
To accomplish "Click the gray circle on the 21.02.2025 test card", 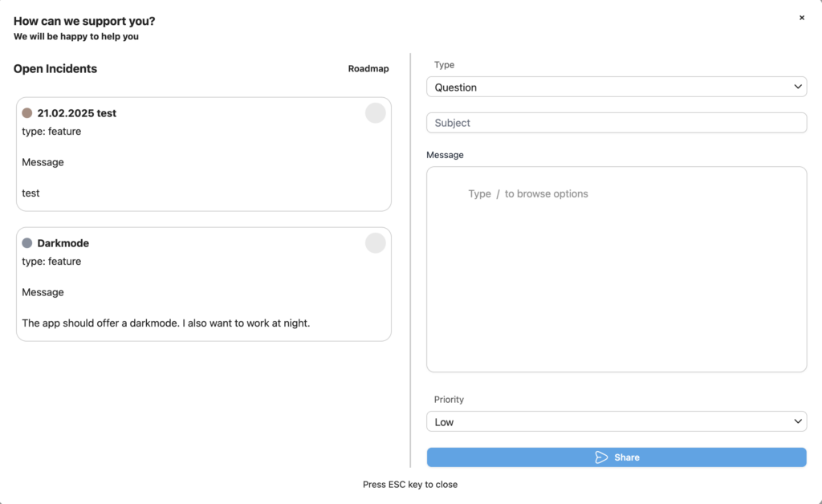I will [375, 113].
